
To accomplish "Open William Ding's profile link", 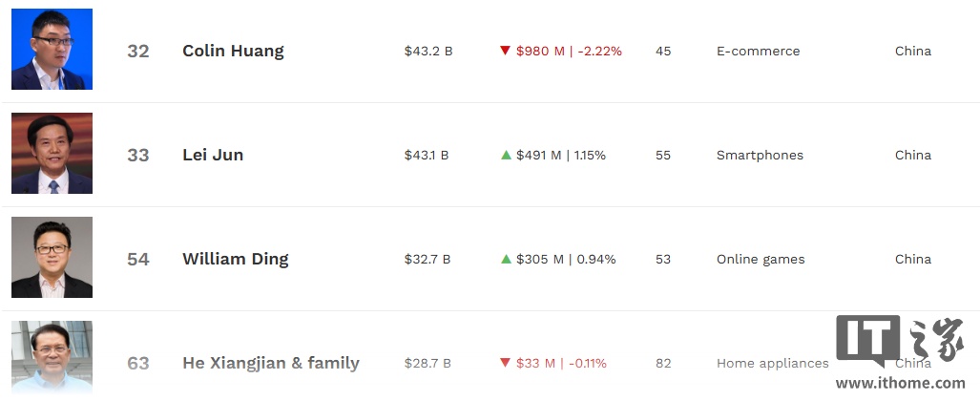I will [236, 260].
